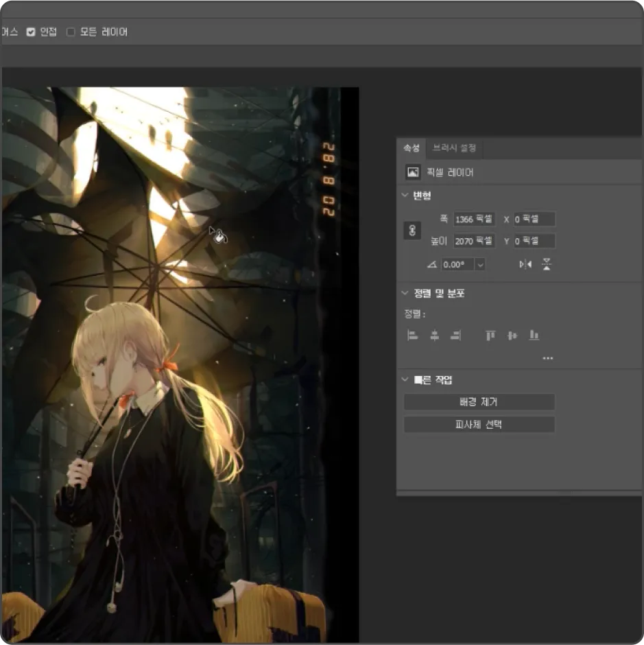Viewport: 644px width, 645px height.
Task: Click the 배경 제거 button
Action: [479, 402]
